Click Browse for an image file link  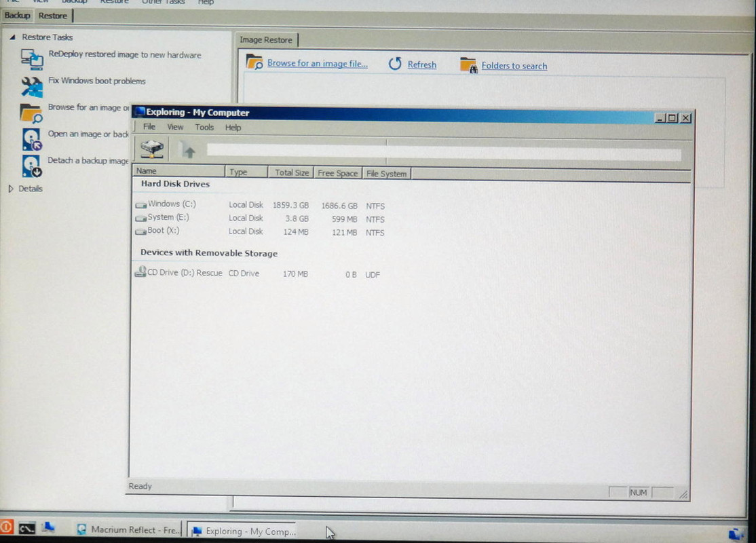click(x=317, y=63)
